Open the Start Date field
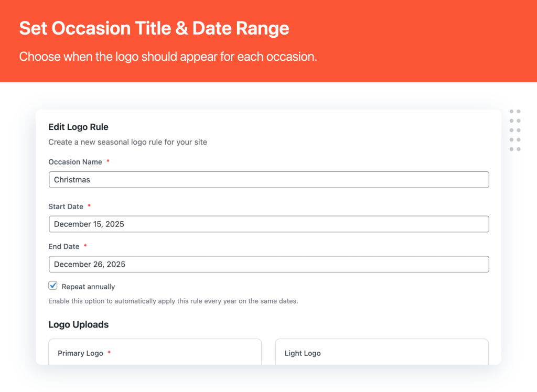 click(268, 224)
